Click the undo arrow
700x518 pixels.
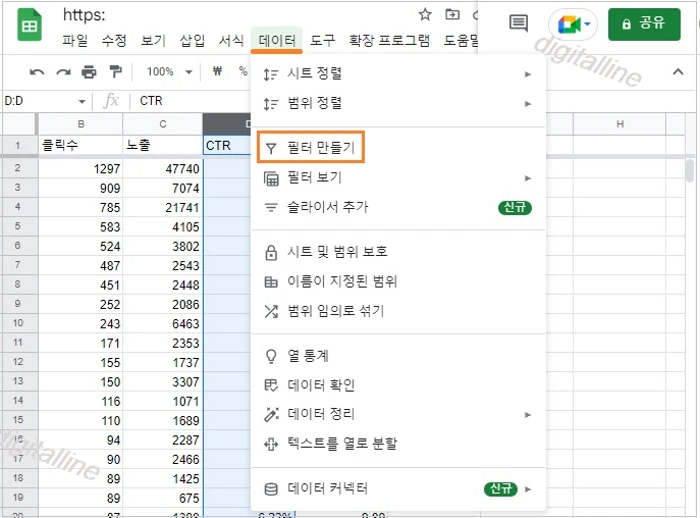37,72
